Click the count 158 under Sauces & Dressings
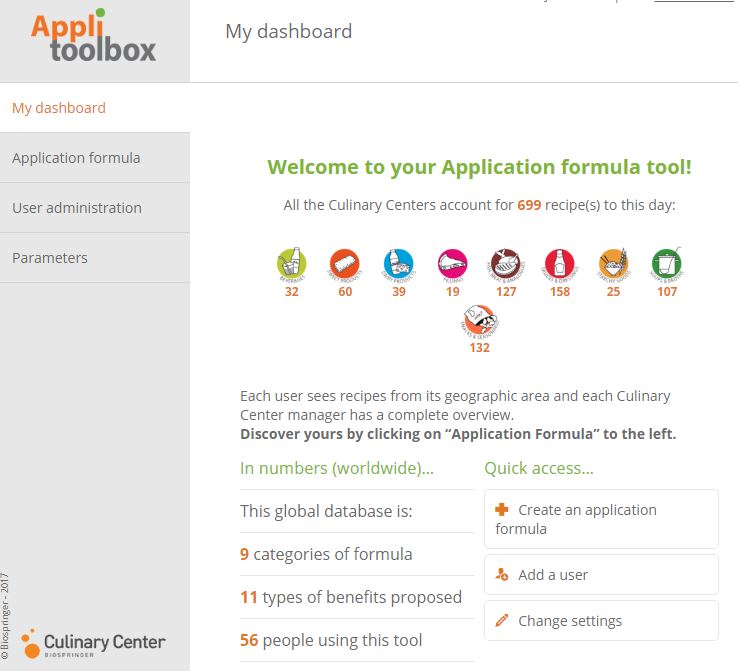 (x=560, y=292)
